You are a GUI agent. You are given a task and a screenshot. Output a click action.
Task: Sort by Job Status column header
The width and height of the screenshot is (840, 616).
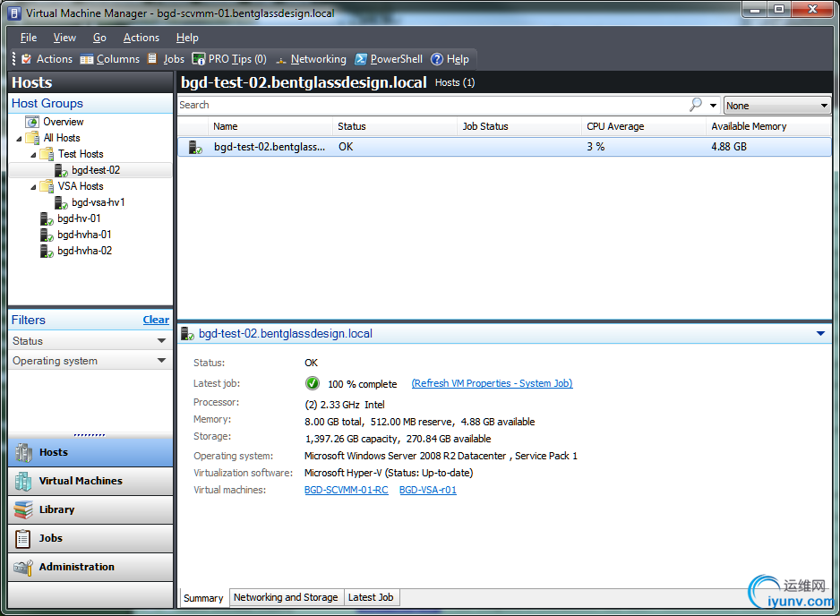519,126
